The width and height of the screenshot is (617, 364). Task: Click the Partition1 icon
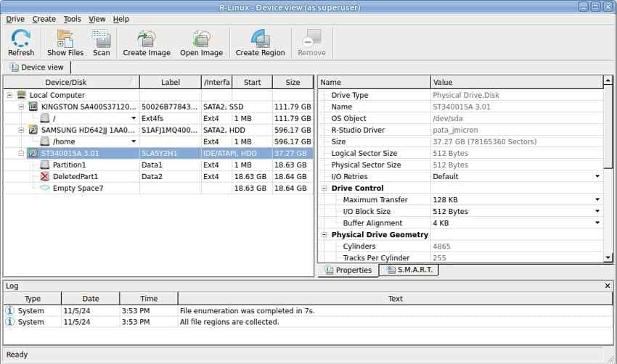pos(45,165)
